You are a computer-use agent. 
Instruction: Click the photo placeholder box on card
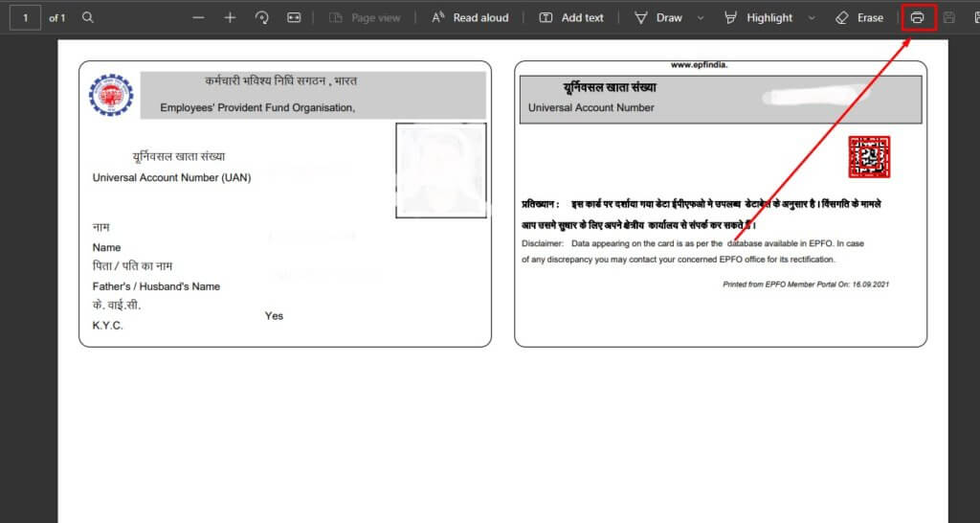click(441, 171)
